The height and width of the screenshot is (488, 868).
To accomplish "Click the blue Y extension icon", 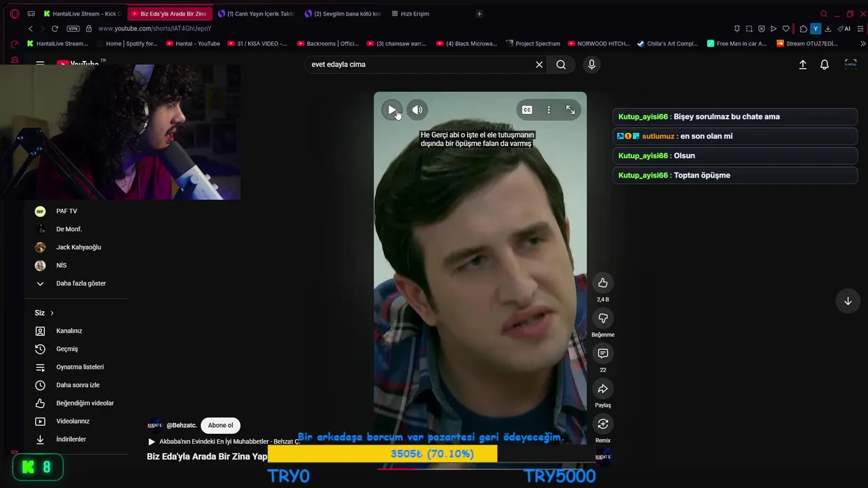I will coord(816,28).
